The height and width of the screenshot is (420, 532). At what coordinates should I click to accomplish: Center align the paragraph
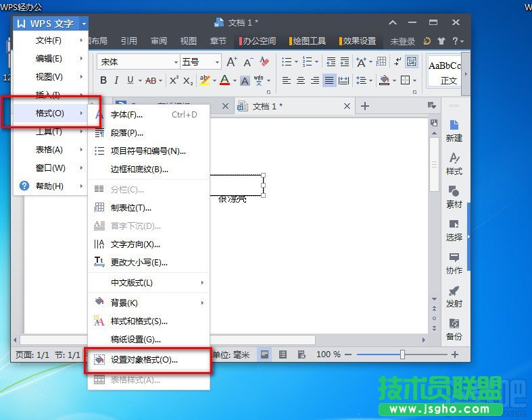pos(301,80)
